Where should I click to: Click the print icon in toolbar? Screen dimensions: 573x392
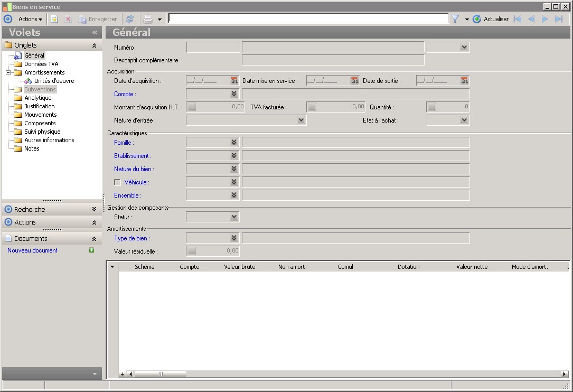click(148, 19)
